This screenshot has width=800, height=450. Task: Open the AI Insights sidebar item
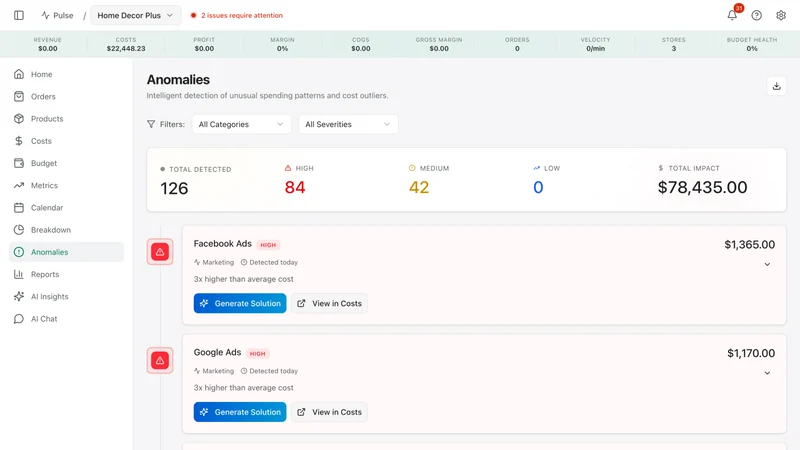pos(66,296)
